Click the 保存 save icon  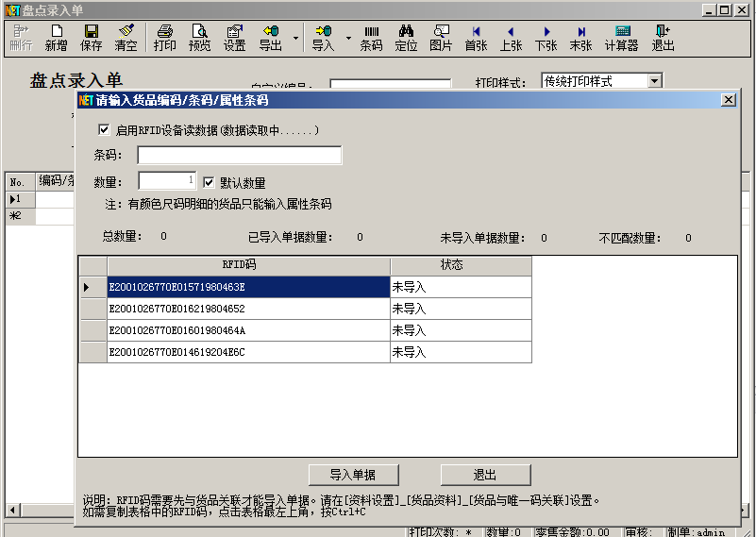(x=92, y=38)
